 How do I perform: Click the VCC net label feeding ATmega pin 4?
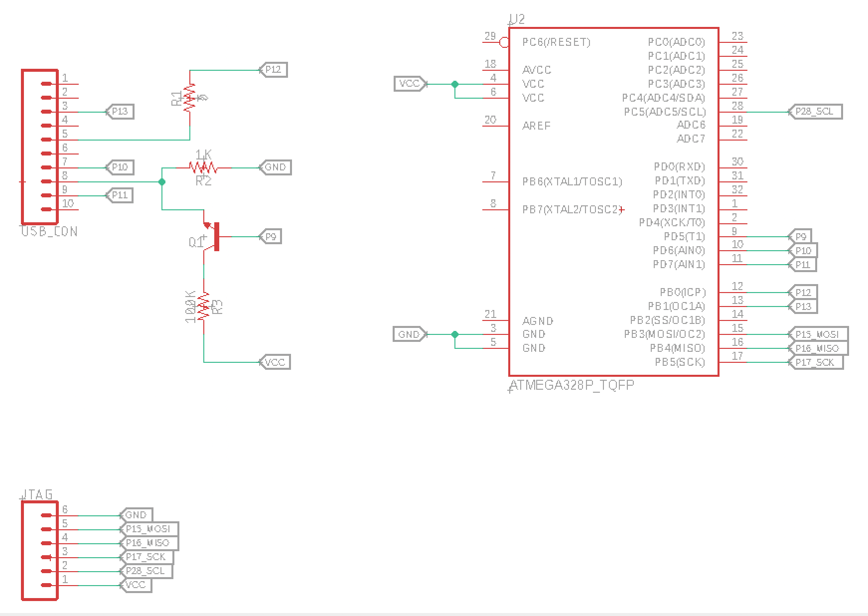tap(410, 84)
